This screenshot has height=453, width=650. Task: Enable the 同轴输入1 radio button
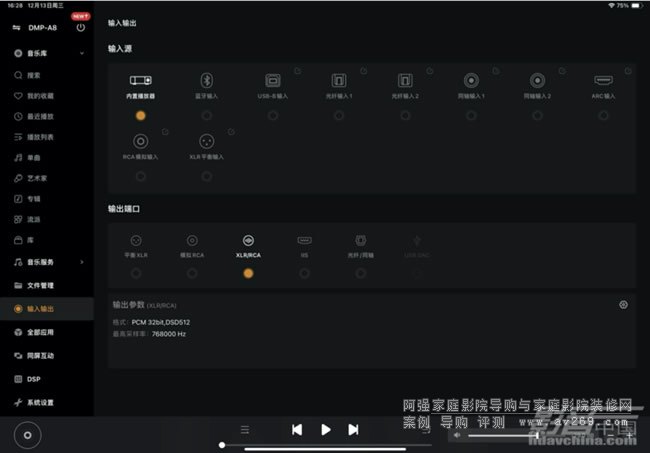pyautogui.click(x=471, y=115)
